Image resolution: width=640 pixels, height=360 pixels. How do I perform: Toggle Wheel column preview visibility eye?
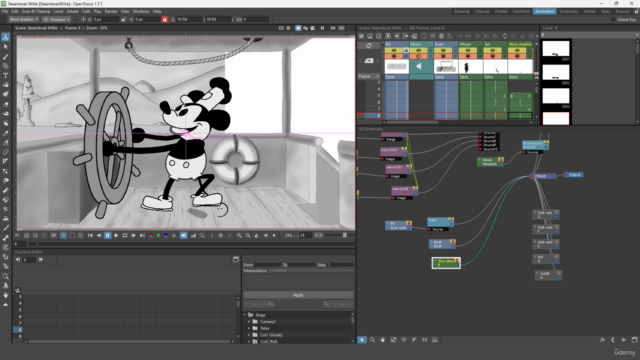(x=468, y=51)
